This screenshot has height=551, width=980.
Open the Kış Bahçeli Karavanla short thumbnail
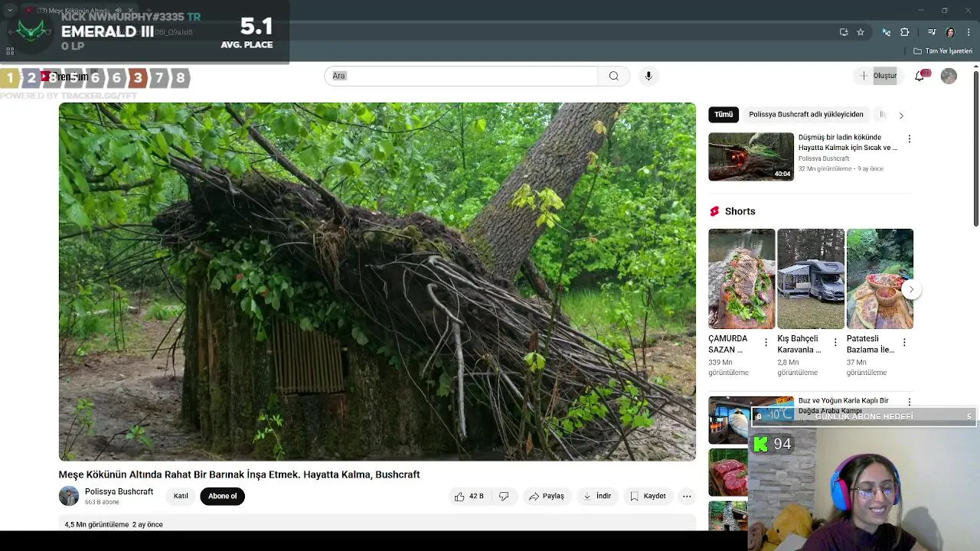(811, 279)
